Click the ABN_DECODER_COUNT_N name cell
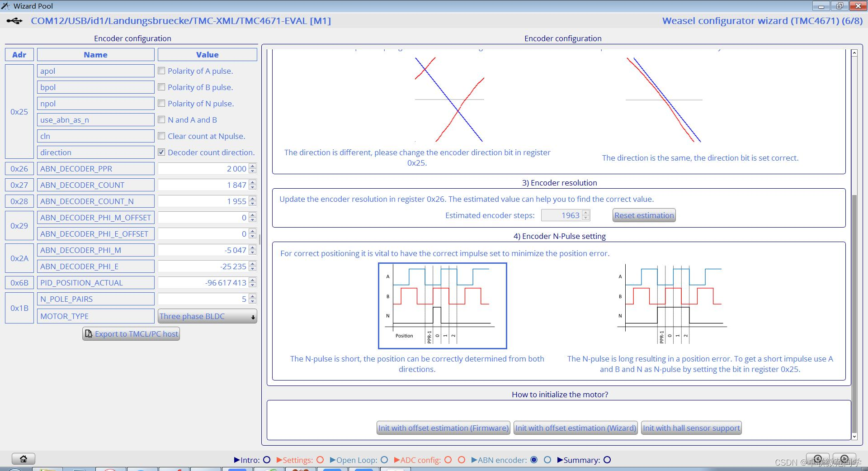Image resolution: width=868 pixels, height=471 pixels. pyautogui.click(x=95, y=201)
